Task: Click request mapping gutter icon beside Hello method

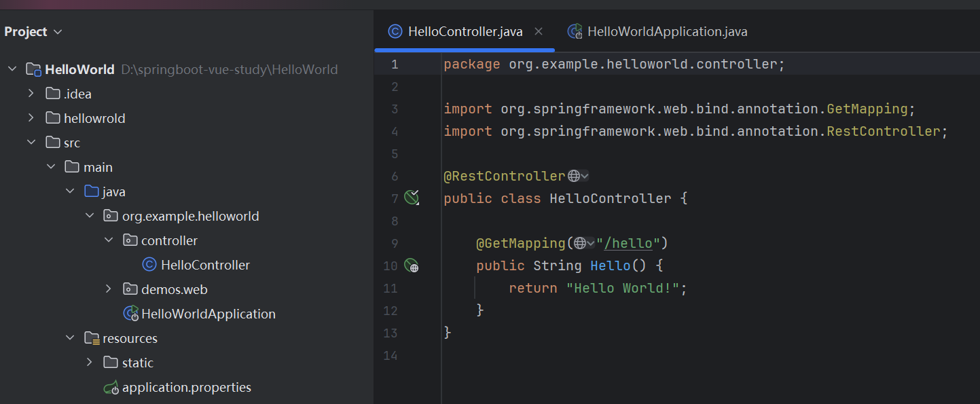Action: tap(412, 265)
